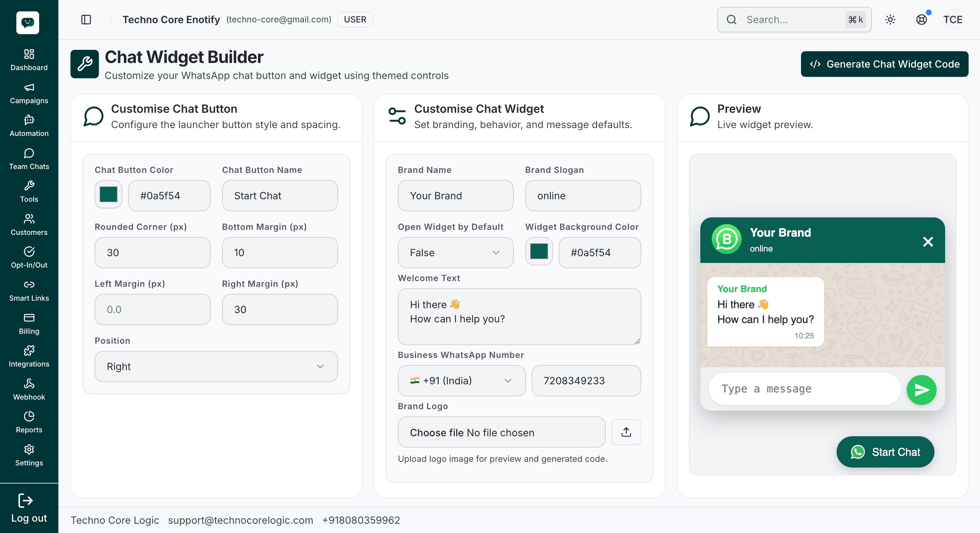Go to Smart Links icon
The height and width of the screenshot is (533, 980).
pos(29,285)
